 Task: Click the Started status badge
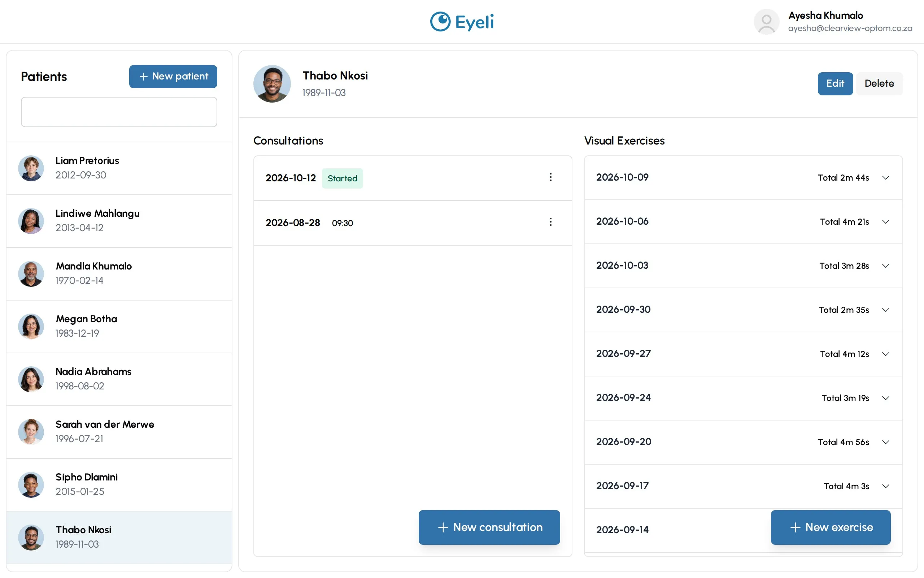(342, 178)
